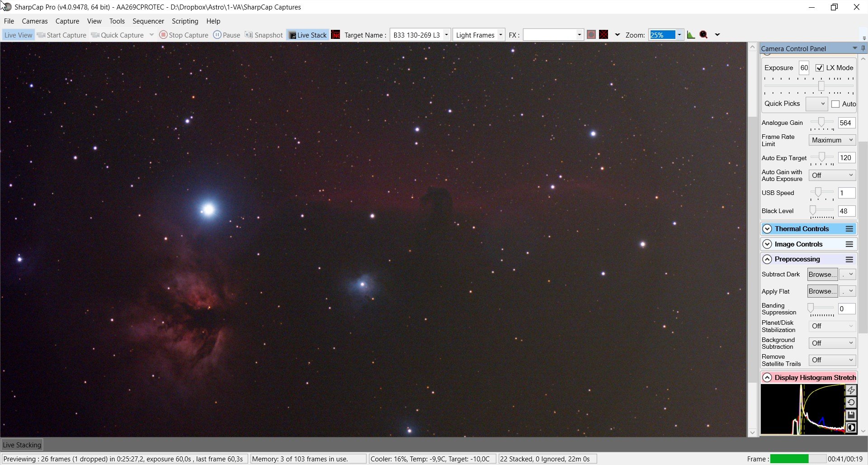Enable the Auto exposure checkbox
Screen dimensions: 868x465
(x=835, y=104)
